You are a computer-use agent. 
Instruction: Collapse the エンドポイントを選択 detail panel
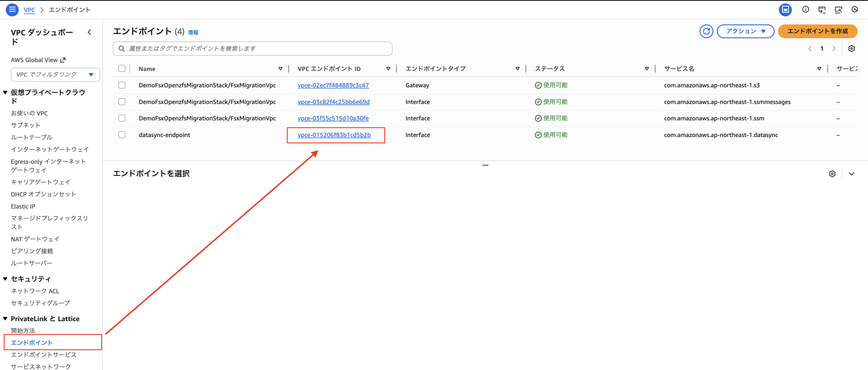(852, 174)
